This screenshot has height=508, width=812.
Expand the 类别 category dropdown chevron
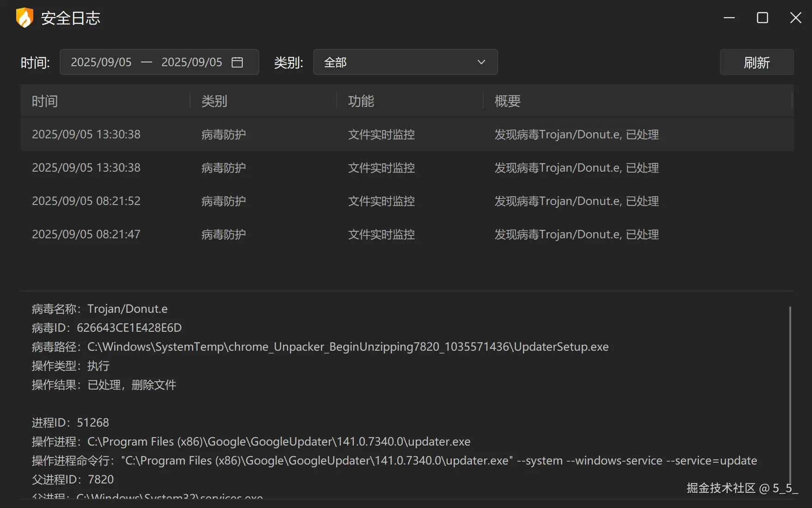click(481, 62)
